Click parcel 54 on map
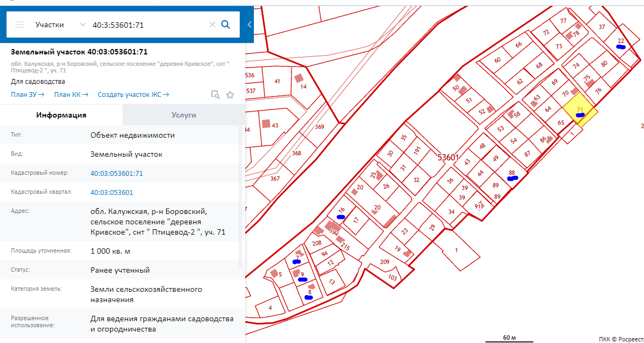644x343 pixels. tap(513, 140)
